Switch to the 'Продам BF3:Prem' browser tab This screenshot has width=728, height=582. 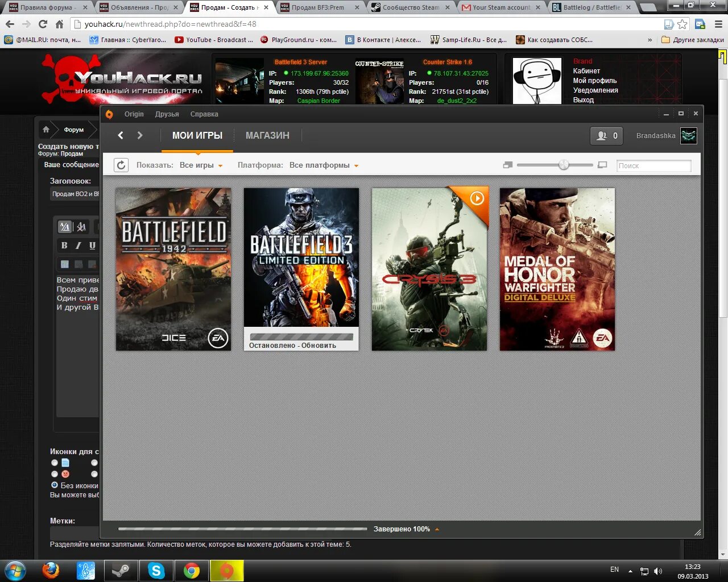coord(320,7)
